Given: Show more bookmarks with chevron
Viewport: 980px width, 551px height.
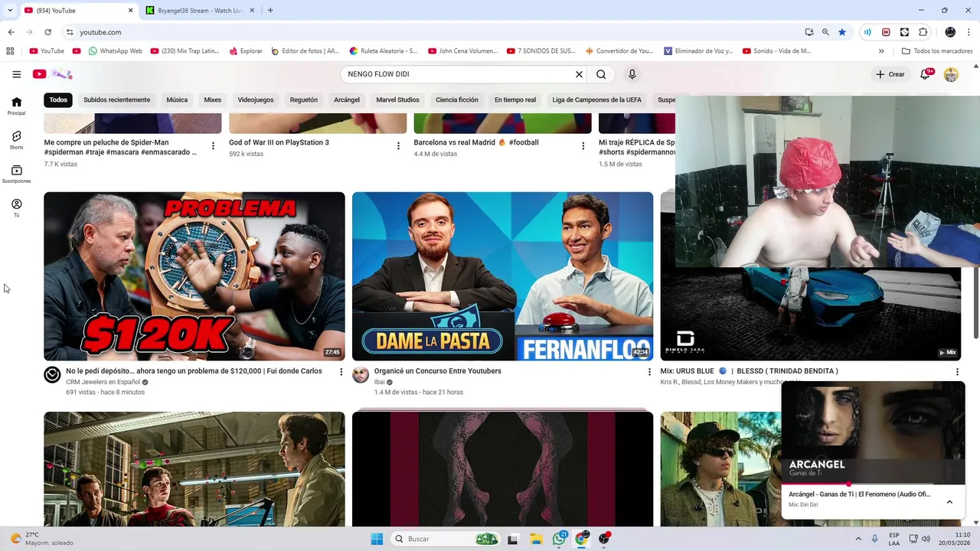Looking at the screenshot, I should tap(881, 51).
